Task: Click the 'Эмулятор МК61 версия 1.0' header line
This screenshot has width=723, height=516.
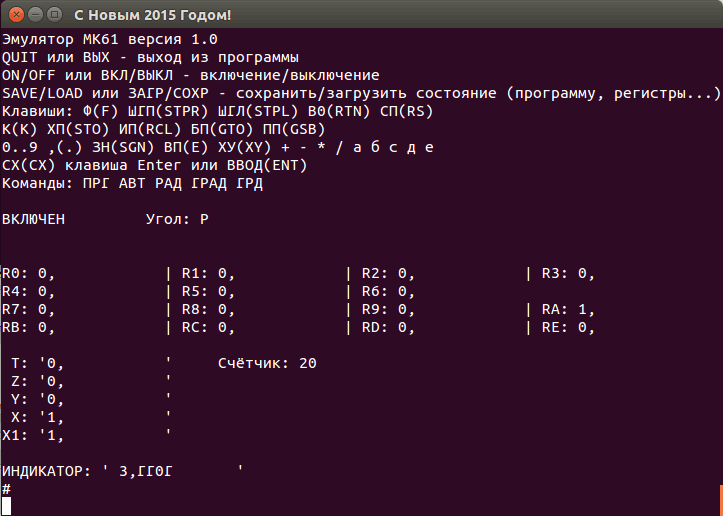Action: tap(110, 39)
